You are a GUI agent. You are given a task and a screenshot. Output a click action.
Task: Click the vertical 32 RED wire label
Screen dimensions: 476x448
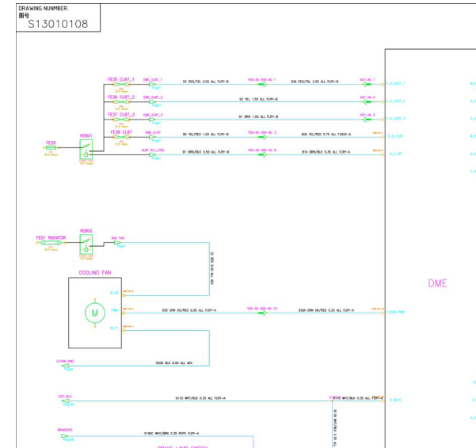click(x=212, y=268)
